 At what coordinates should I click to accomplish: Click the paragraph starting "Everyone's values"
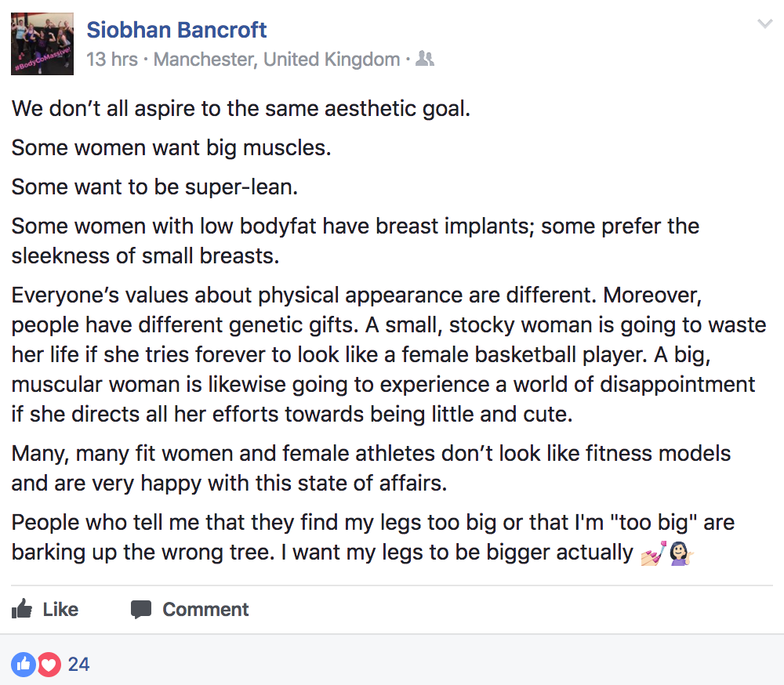click(388, 355)
